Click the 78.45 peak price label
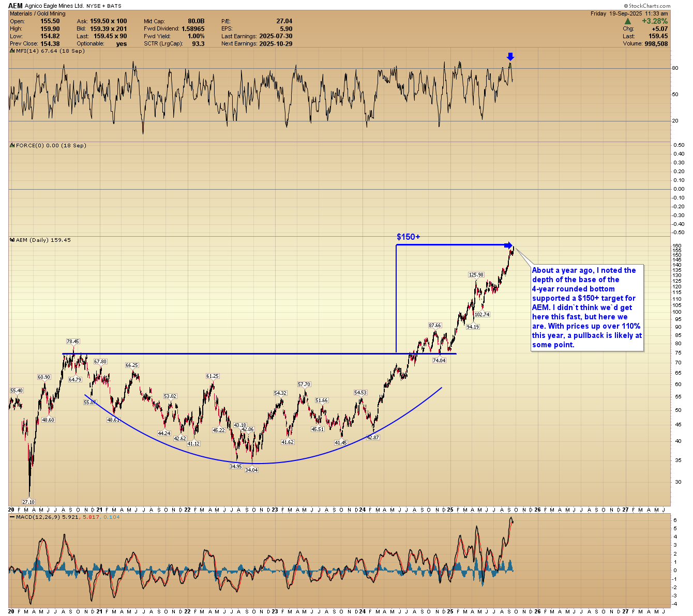Screen dimensions: 693x616 pyautogui.click(x=73, y=342)
